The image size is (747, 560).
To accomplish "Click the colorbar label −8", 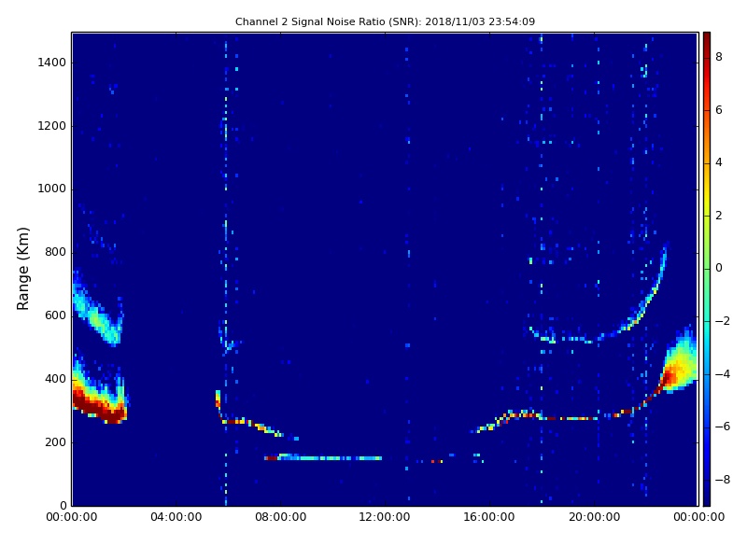I will point(723,480).
